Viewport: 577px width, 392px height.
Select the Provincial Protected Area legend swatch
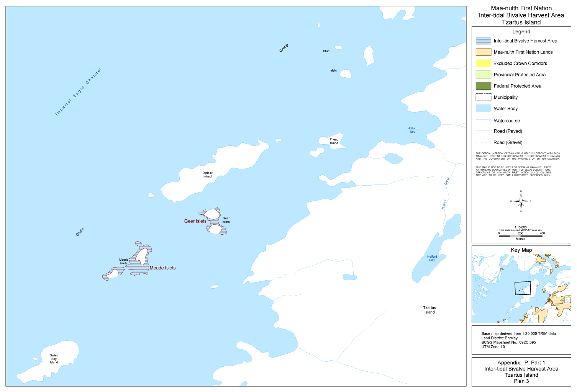pyautogui.click(x=483, y=75)
